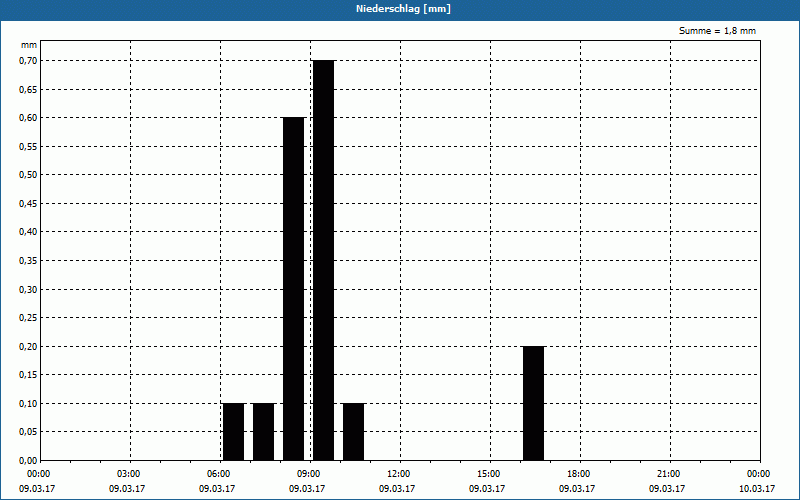Click the 0,10 bar just before 09:00's 0,60 bar
Viewport: 800px width, 500px height.
pos(264,432)
